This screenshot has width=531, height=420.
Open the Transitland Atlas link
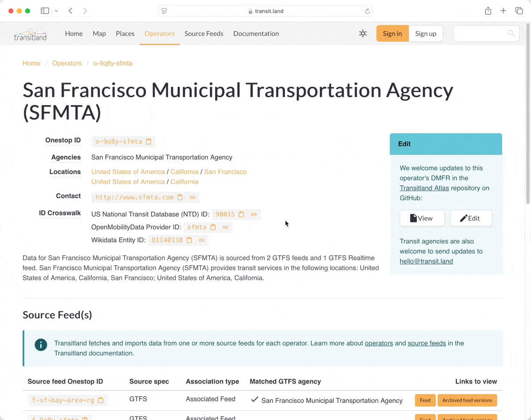(x=424, y=188)
